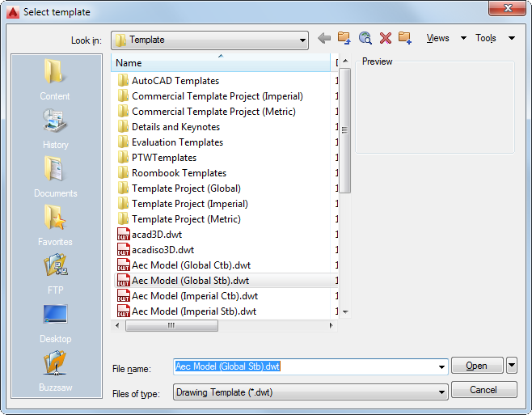Open the FTP locations shortcut
Screen dimensions: 532x415
(55, 273)
